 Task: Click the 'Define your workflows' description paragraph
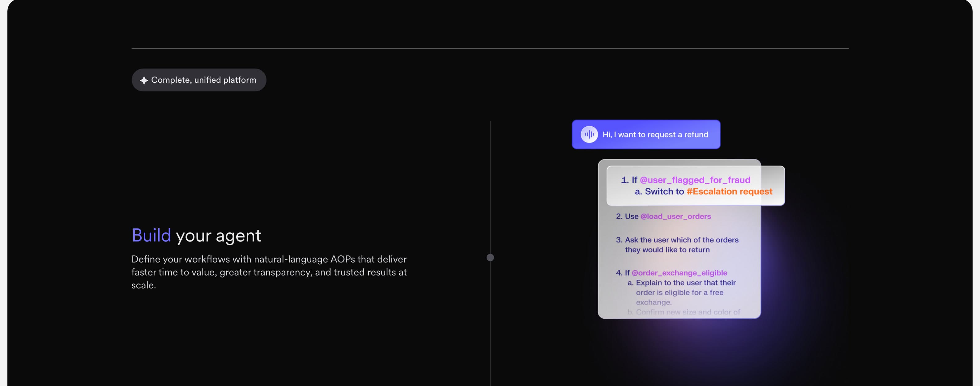pyautogui.click(x=269, y=272)
